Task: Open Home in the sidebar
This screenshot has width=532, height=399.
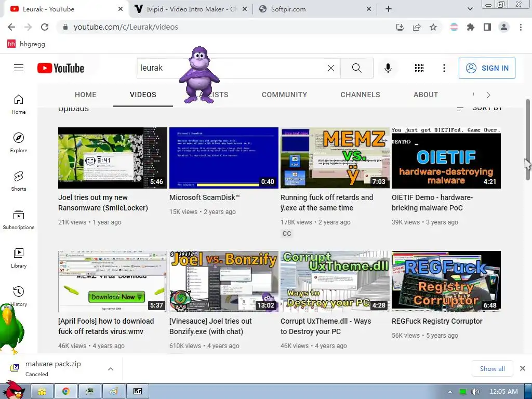Action: point(19,104)
